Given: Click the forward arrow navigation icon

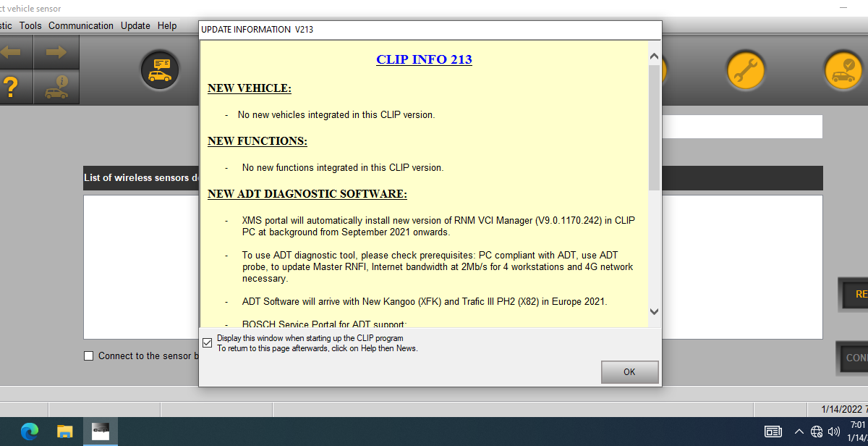Looking at the screenshot, I should [56, 52].
